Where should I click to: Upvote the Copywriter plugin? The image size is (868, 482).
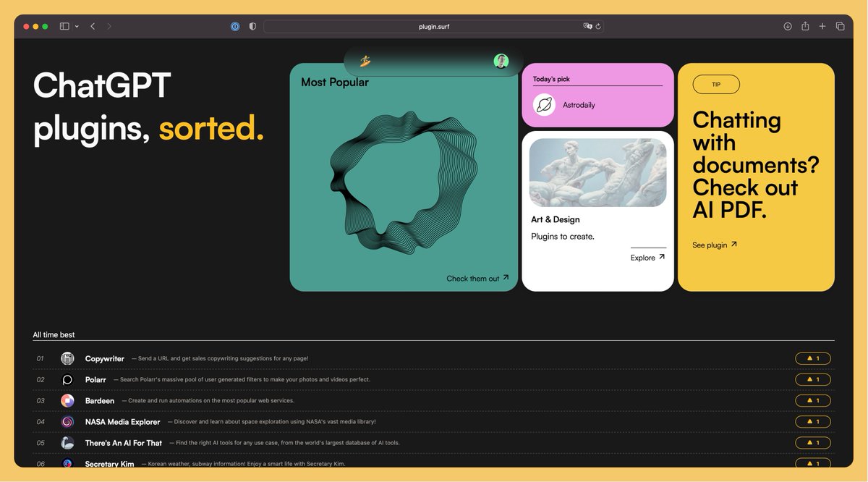coord(813,358)
